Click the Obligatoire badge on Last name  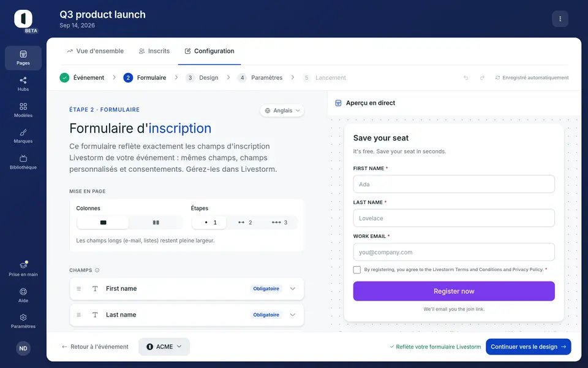[x=266, y=315]
